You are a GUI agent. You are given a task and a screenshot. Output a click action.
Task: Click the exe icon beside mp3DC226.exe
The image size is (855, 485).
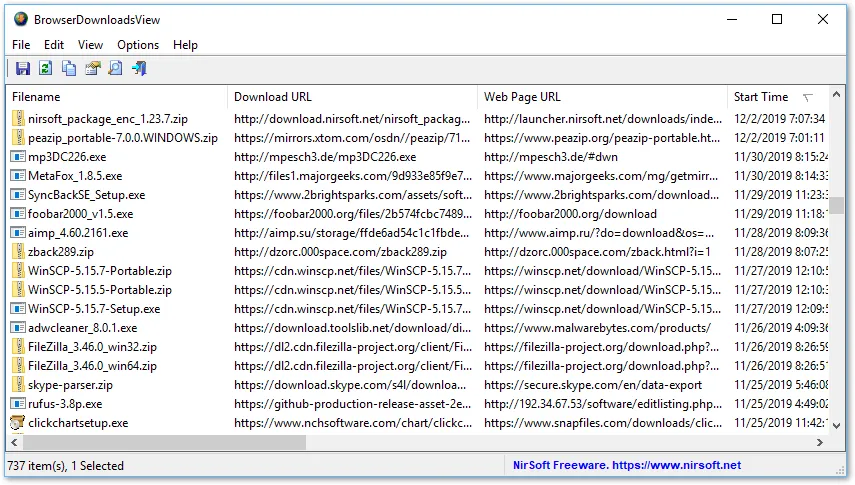pos(19,157)
